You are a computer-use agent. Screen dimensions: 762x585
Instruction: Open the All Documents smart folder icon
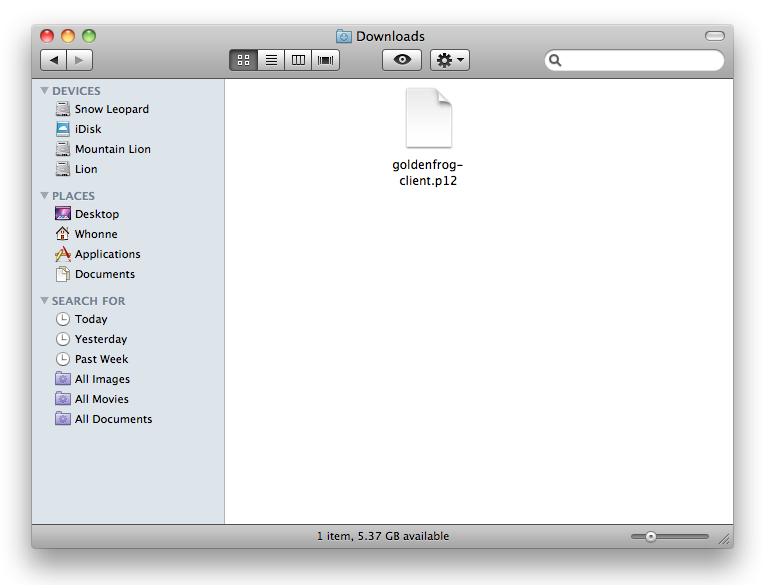point(63,418)
